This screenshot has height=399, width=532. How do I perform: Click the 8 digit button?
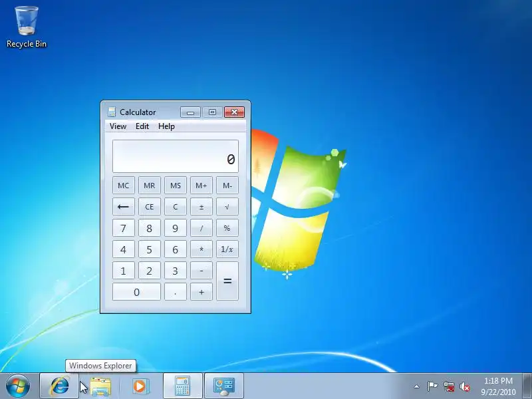(149, 228)
